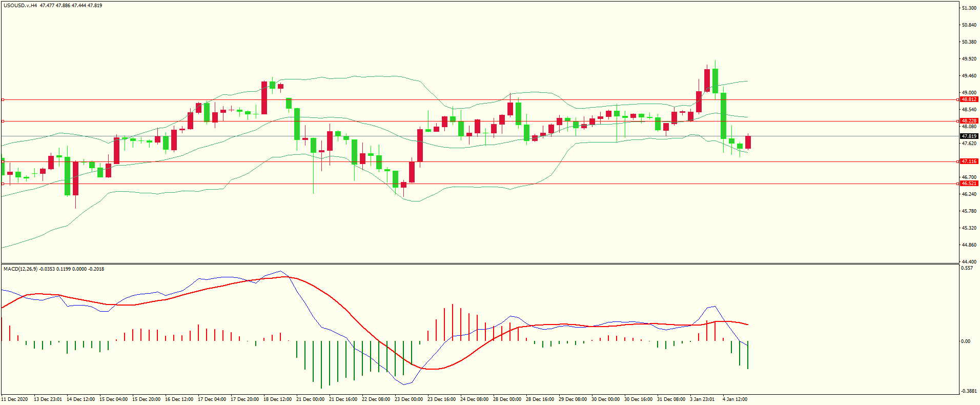Click the 51.300 price axis label
980x405 pixels.
tap(969, 8)
